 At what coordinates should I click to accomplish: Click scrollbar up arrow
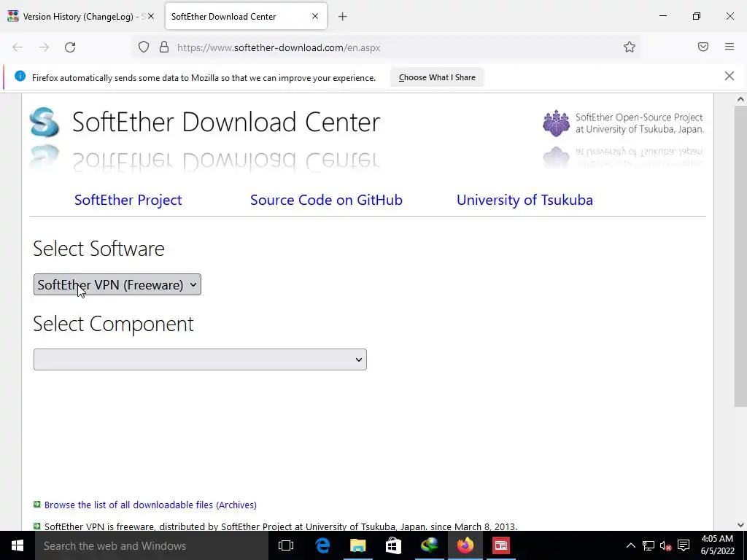tap(740, 99)
